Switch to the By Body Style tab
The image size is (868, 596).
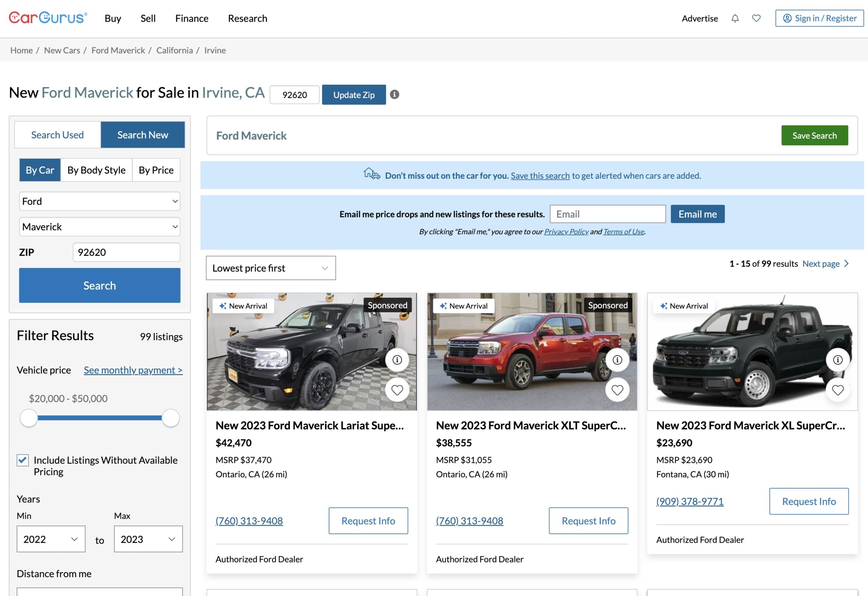pos(96,170)
